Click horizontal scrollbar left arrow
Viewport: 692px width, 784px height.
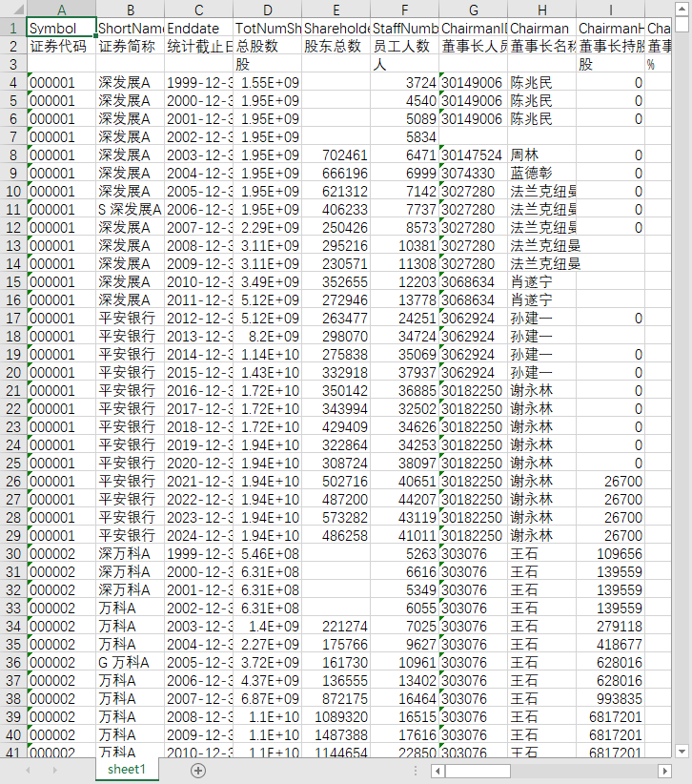pos(438,771)
